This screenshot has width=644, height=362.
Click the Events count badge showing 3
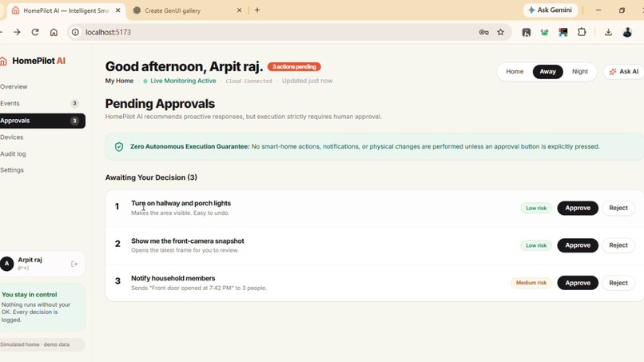coord(74,103)
